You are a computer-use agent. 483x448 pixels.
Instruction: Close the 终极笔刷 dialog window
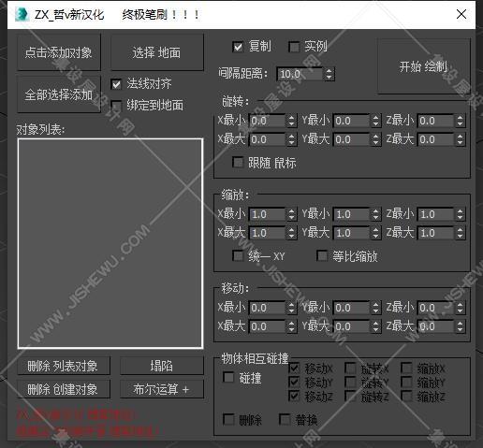click(461, 14)
